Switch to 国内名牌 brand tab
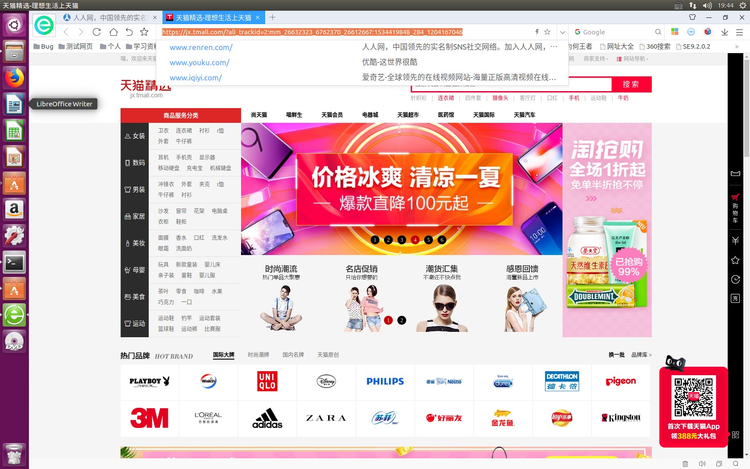The image size is (750, 469). [293, 355]
